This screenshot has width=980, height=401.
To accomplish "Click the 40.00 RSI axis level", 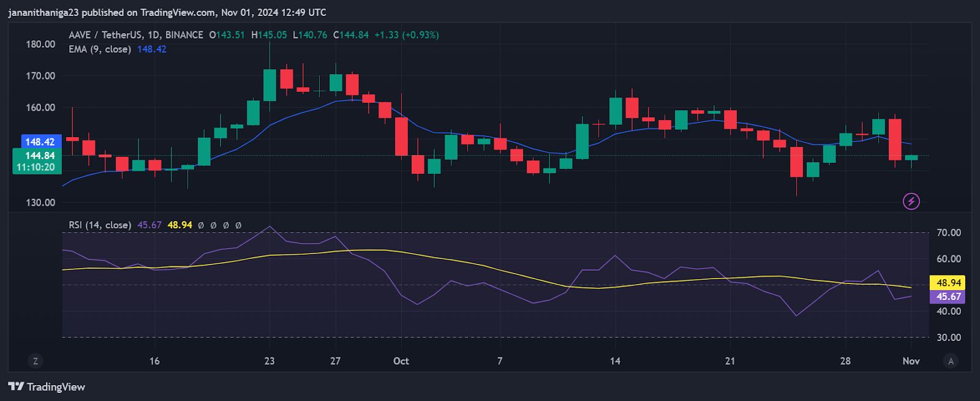I will pos(949,311).
